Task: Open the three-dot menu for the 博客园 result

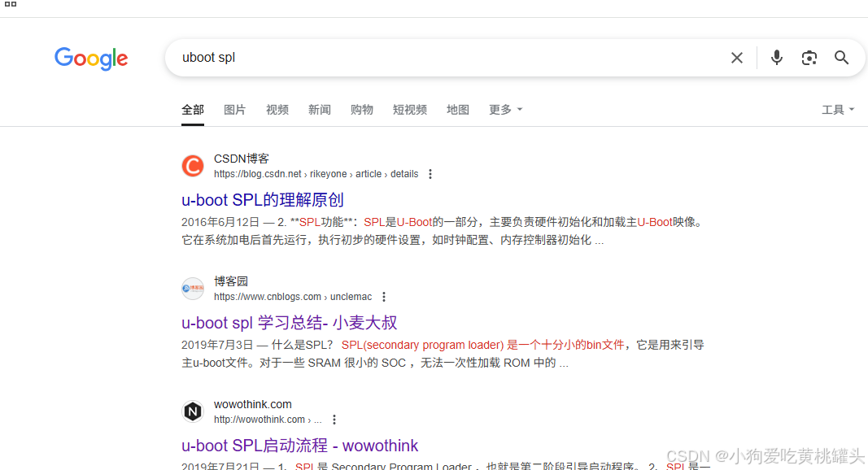Action: click(x=383, y=296)
